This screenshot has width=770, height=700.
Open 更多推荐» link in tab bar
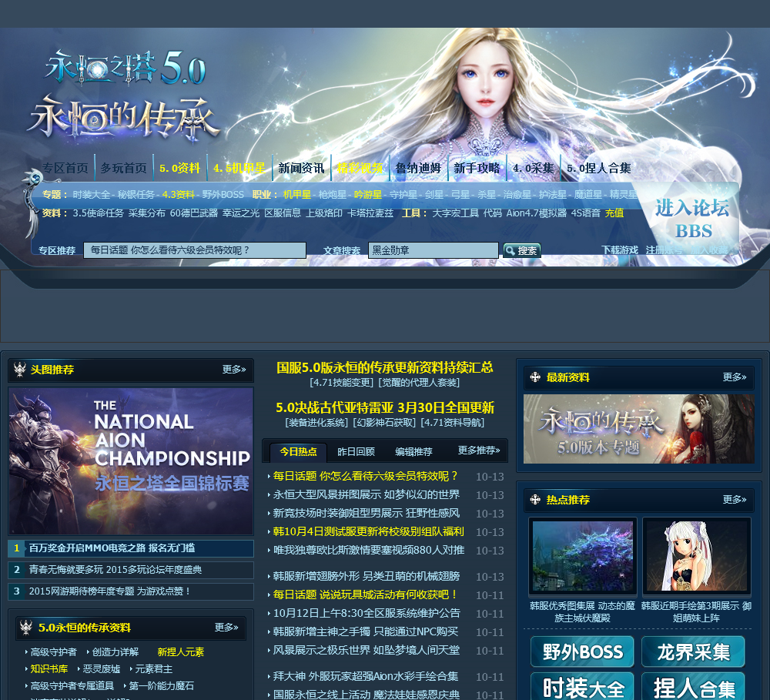tap(479, 450)
